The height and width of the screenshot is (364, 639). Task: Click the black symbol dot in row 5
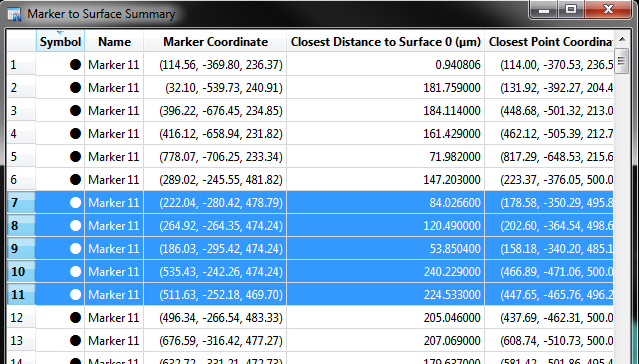[75, 157]
